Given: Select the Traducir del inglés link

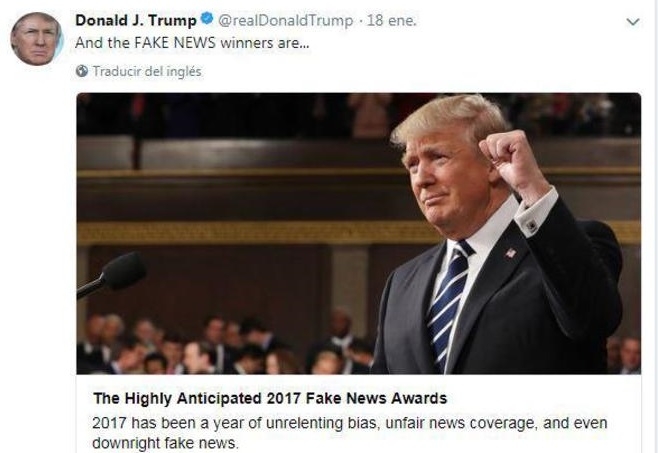Looking at the screenshot, I should (x=147, y=71).
